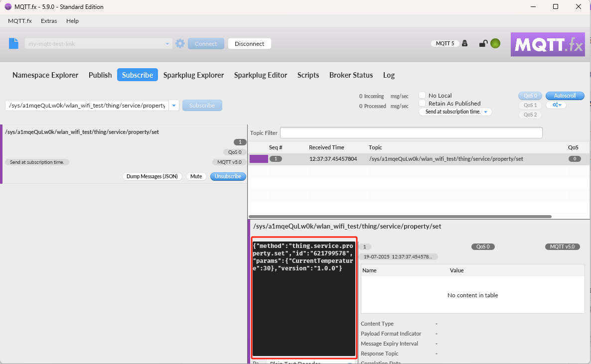The image size is (591, 364).
Task: Open the Log tab
Action: 389,75
